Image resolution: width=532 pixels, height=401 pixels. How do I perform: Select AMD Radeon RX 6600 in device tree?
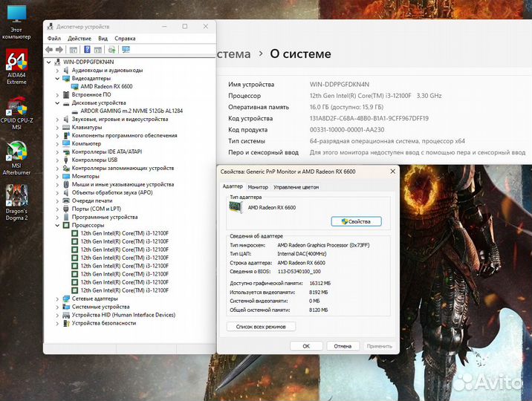[106, 86]
